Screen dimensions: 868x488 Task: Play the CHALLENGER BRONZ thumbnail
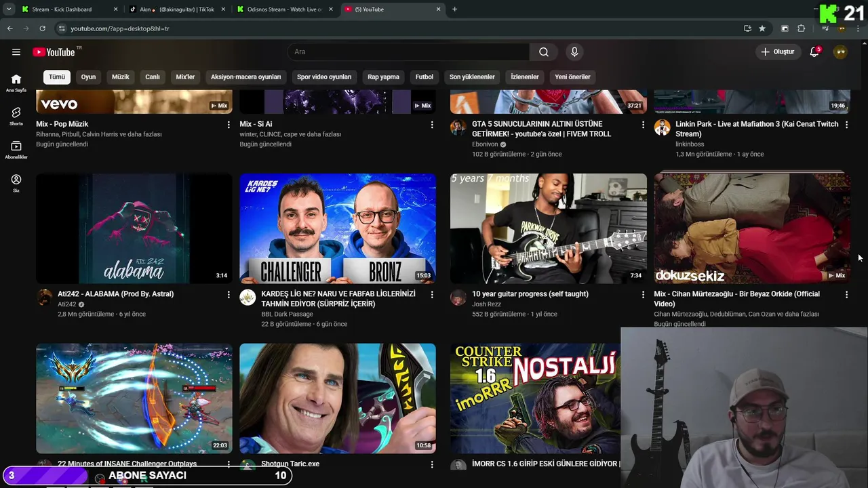point(338,228)
